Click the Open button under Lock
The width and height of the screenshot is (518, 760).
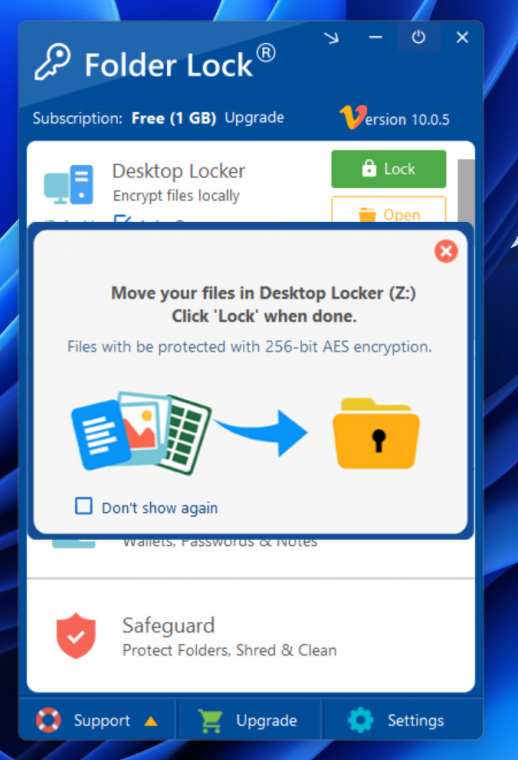[x=389, y=210]
